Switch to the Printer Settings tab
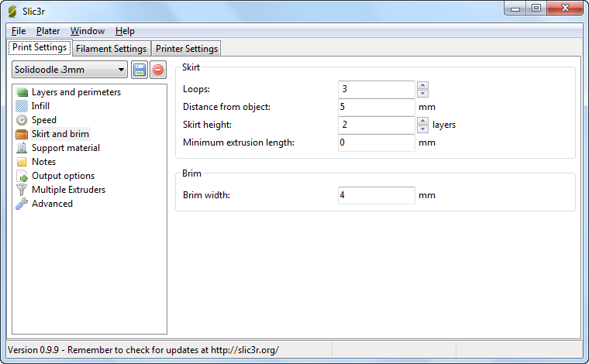 click(x=187, y=49)
